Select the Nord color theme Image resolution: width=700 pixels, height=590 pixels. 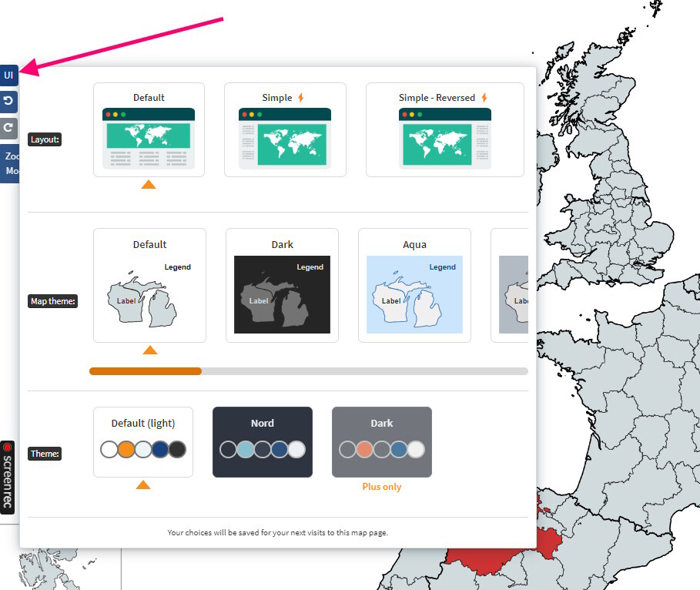click(x=263, y=442)
